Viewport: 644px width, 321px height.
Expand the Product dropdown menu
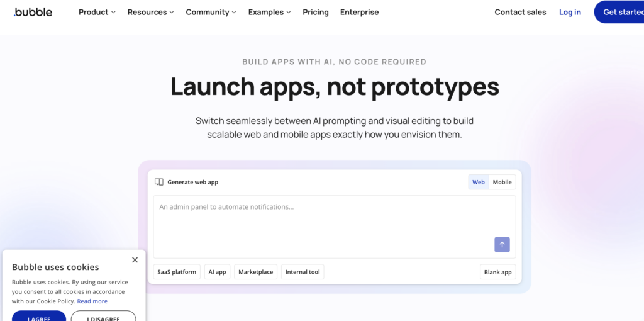coord(97,12)
